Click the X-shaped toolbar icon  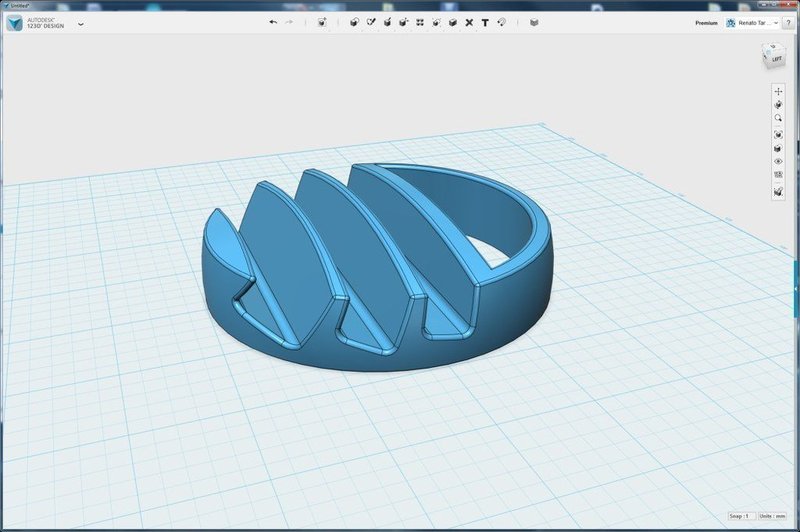469,22
